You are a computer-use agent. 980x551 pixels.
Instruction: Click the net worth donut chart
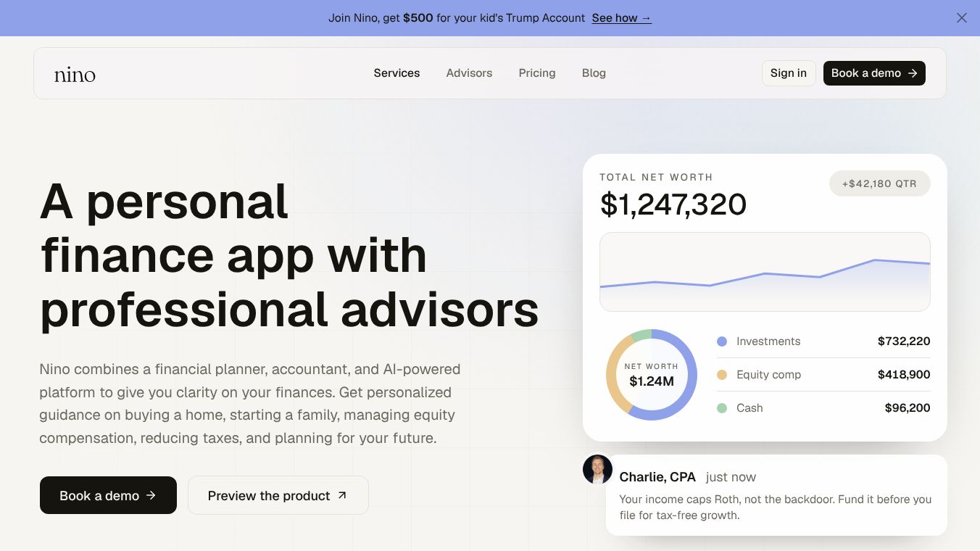coord(652,375)
